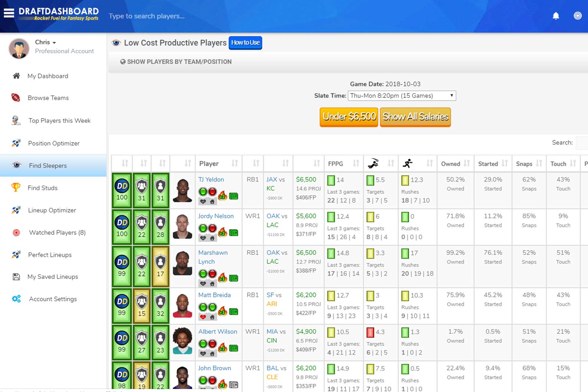Click the Find Studs trophy icon
The height and width of the screenshot is (392, 588).
pyautogui.click(x=16, y=187)
